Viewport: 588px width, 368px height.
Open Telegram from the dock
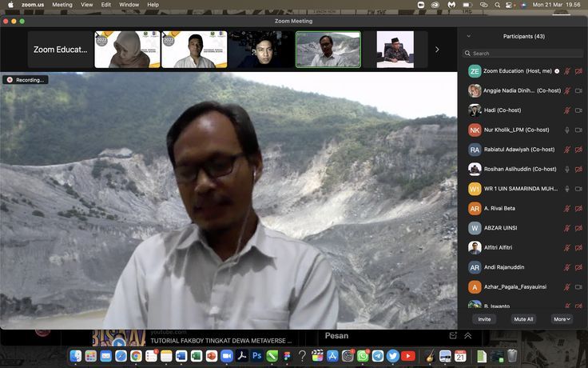pyautogui.click(x=378, y=356)
